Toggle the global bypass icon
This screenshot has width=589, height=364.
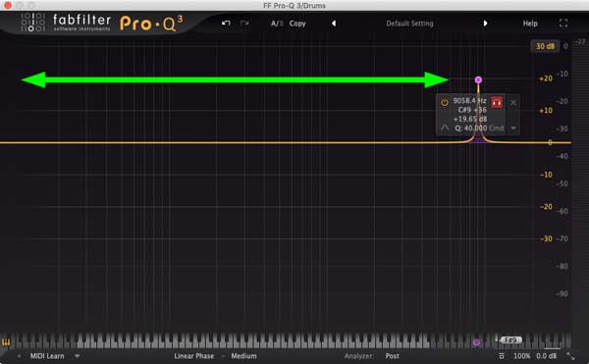pyautogui.click(x=502, y=356)
